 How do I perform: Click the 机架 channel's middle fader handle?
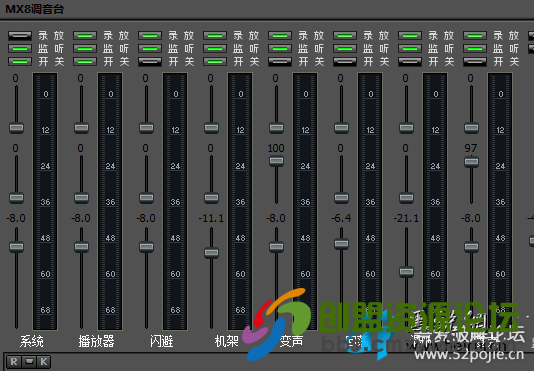(x=211, y=198)
